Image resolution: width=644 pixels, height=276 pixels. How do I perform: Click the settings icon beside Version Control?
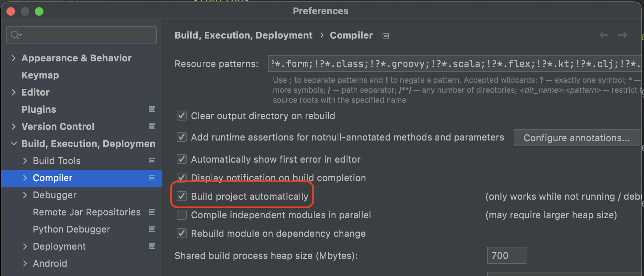(152, 126)
